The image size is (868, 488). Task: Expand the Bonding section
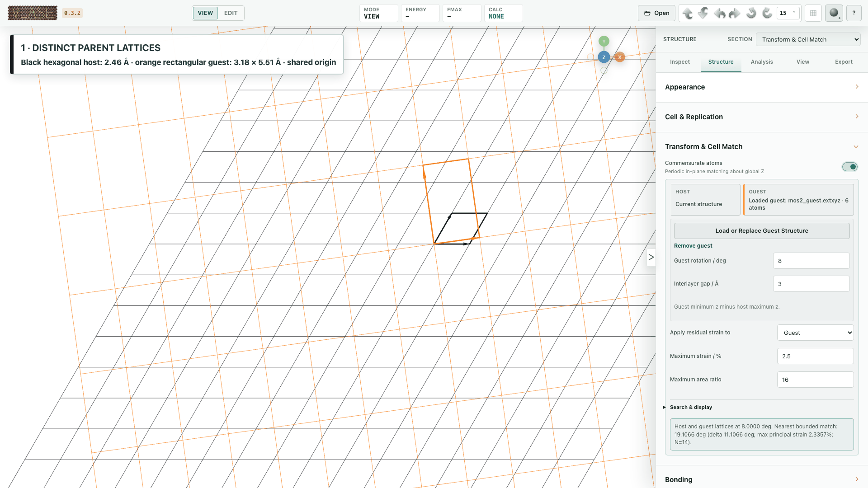pos(762,479)
